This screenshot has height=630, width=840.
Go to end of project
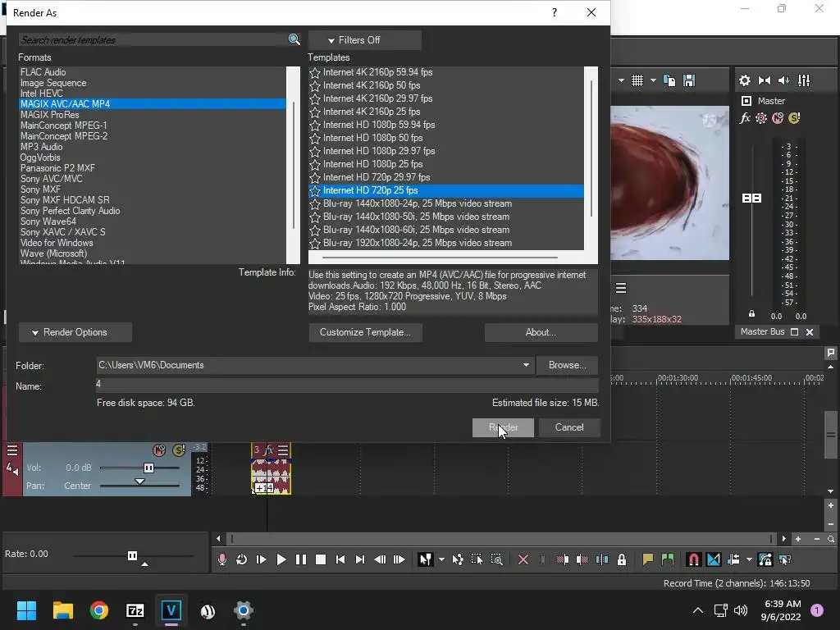coord(360,559)
